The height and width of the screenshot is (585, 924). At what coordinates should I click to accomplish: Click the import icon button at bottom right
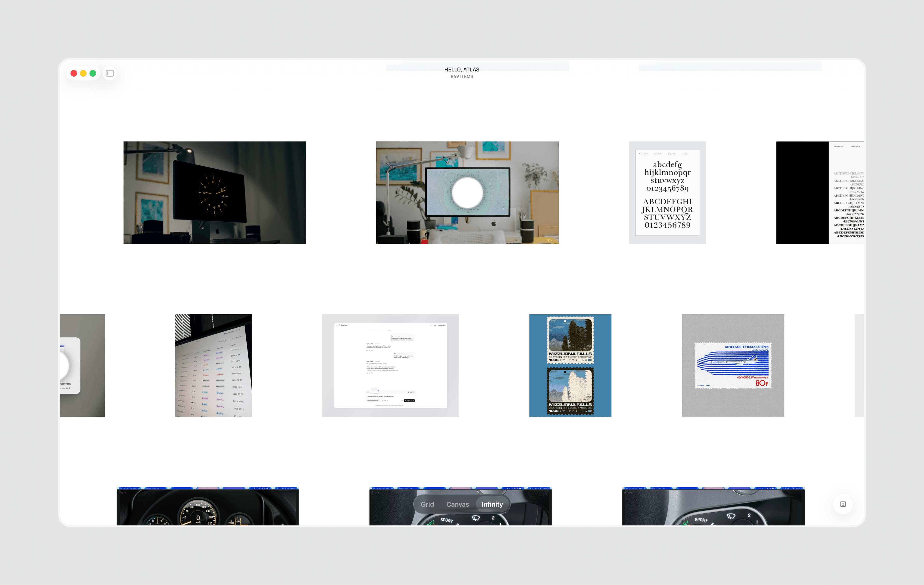843,504
